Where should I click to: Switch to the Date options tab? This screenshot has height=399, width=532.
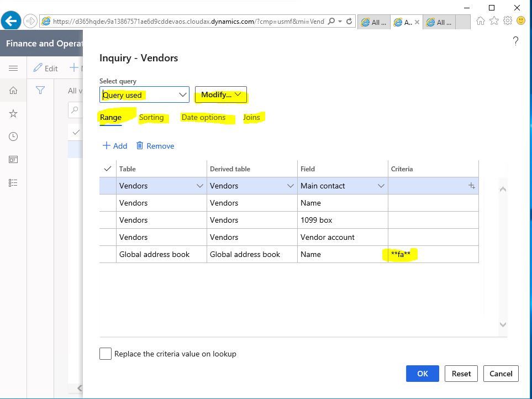click(203, 117)
